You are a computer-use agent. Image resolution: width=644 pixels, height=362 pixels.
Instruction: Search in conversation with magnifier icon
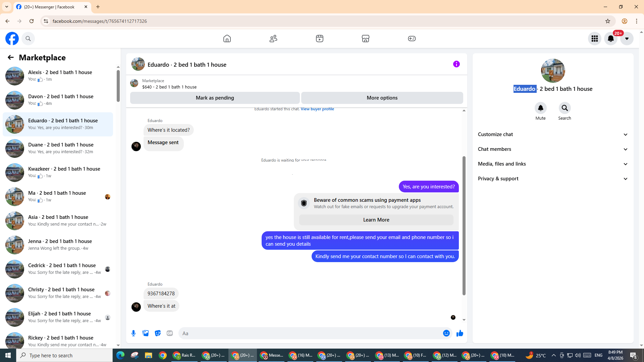[x=565, y=108]
